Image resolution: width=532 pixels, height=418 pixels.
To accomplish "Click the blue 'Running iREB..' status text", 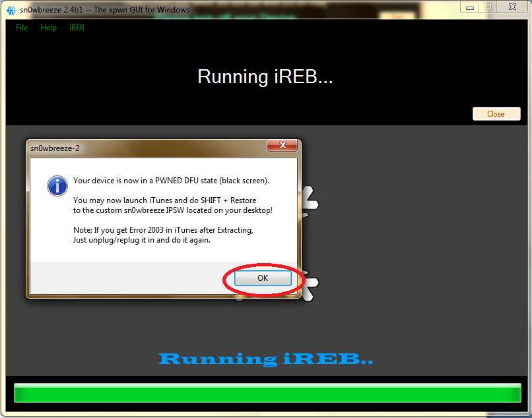I will (x=265, y=359).
